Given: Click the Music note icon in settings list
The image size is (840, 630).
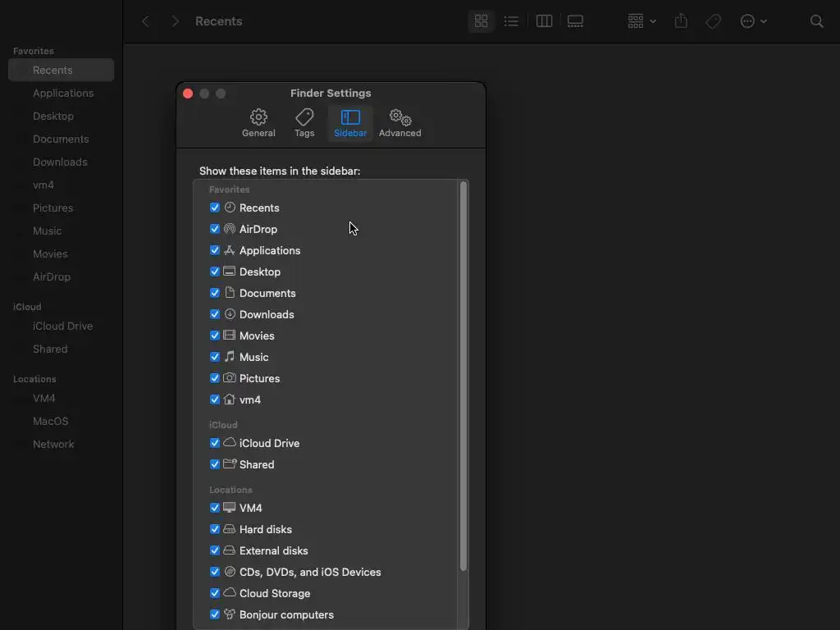Looking at the screenshot, I should [230, 357].
